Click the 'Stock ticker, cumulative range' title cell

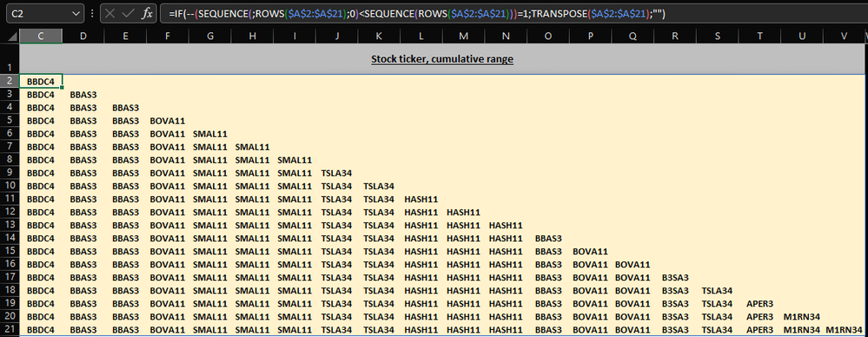441,59
